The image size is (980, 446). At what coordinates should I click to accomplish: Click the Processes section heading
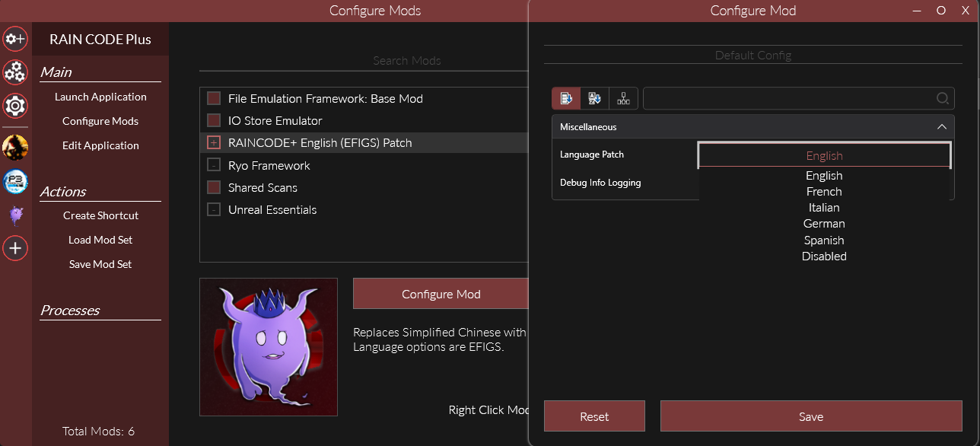tap(70, 310)
